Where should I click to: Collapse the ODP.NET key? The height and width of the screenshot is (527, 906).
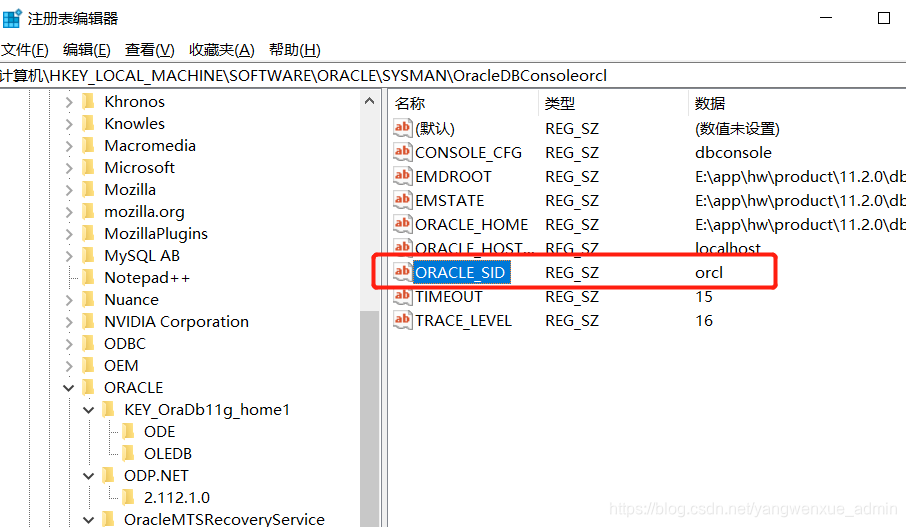pos(88,476)
